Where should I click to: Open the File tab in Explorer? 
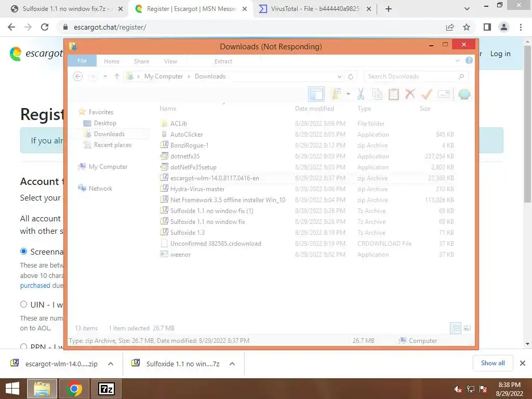point(82,61)
